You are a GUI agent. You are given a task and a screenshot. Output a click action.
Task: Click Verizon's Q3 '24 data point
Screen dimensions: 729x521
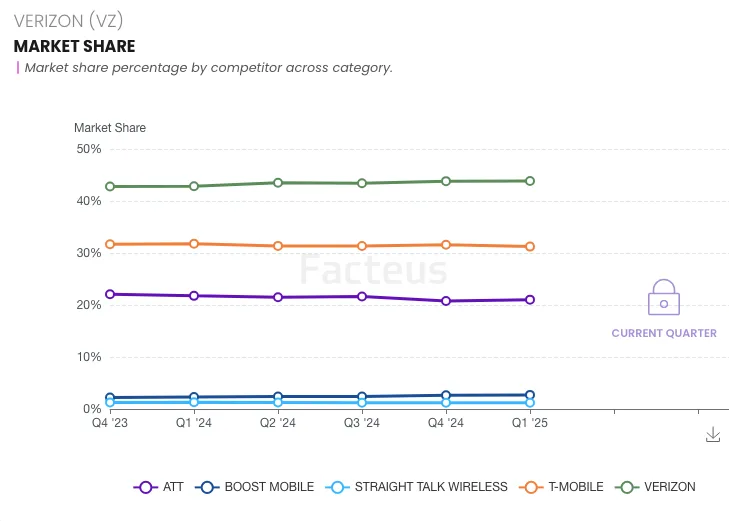[x=362, y=183]
